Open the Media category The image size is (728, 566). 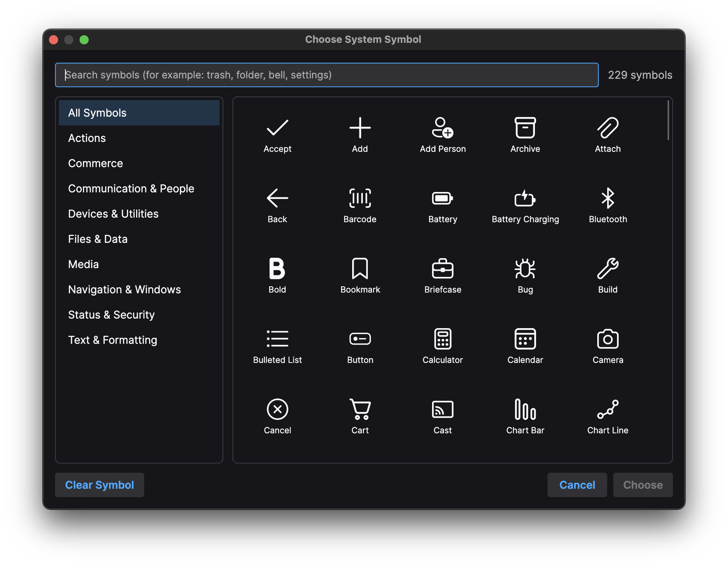[139, 264]
